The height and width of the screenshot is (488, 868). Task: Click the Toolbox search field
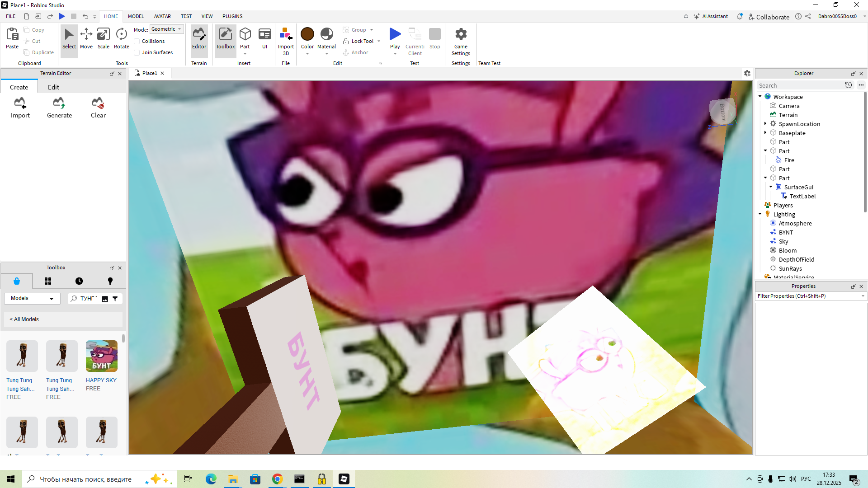(x=89, y=299)
